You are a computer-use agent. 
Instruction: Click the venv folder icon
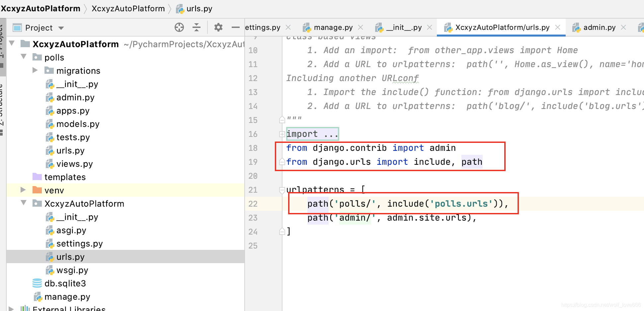tap(37, 190)
